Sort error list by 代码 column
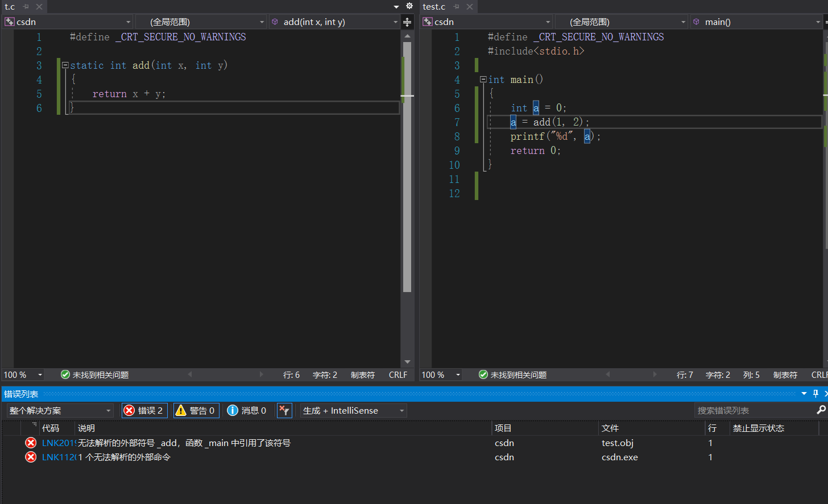This screenshot has height=504, width=828. click(x=57, y=428)
